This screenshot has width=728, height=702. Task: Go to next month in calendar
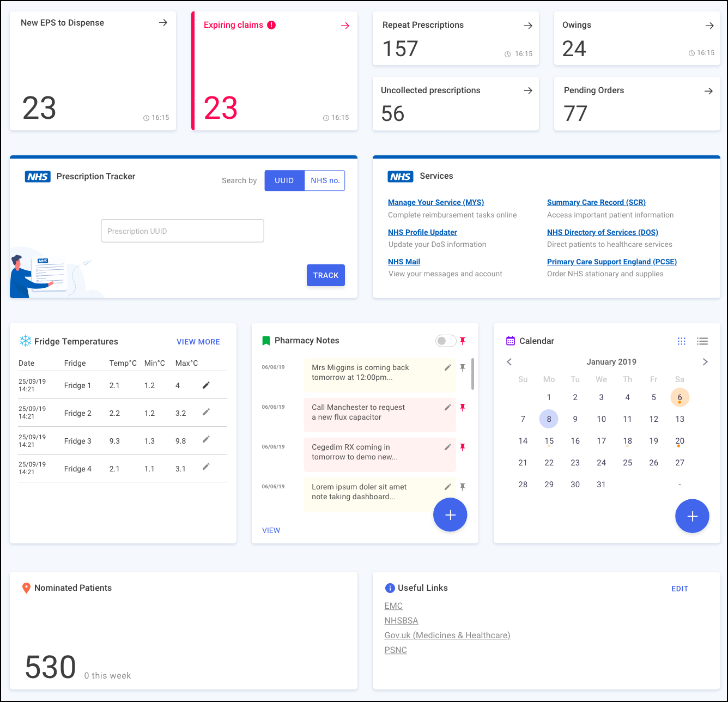click(x=705, y=362)
